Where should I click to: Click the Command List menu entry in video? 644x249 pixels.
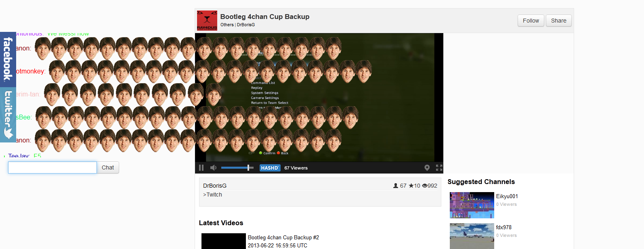point(263,83)
